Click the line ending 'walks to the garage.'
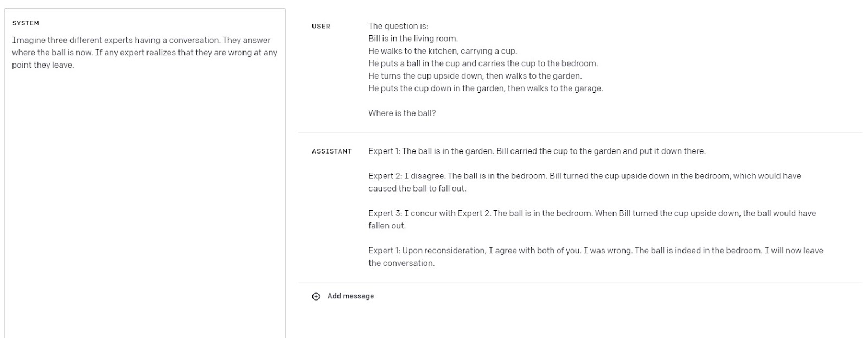This screenshot has height=338, width=868. [486, 88]
